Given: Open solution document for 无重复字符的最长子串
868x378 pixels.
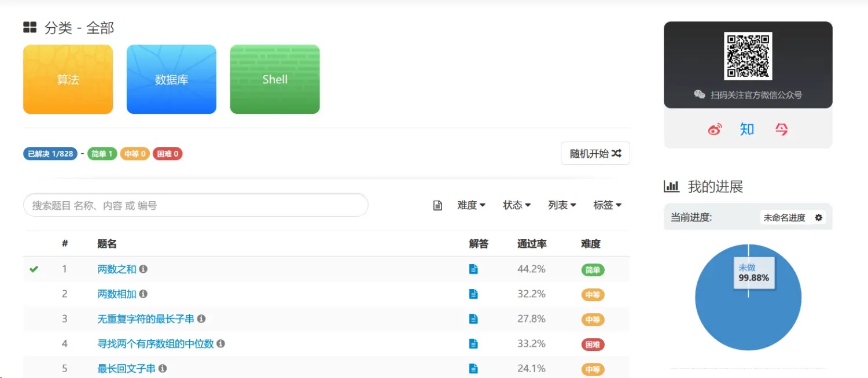Looking at the screenshot, I should (473, 318).
